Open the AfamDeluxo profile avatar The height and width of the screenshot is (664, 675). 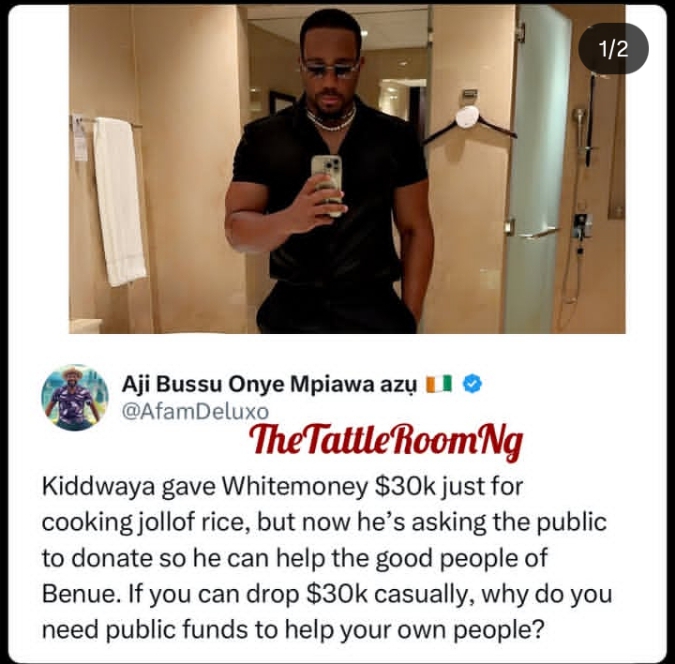[75, 397]
